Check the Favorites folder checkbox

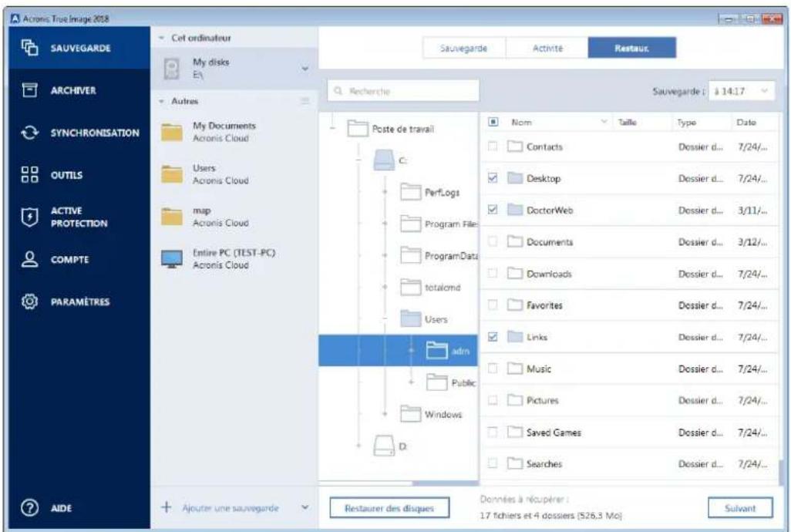click(x=493, y=305)
